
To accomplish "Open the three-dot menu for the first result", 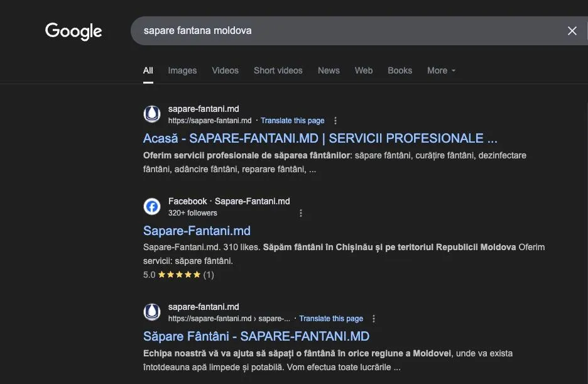I will point(335,121).
